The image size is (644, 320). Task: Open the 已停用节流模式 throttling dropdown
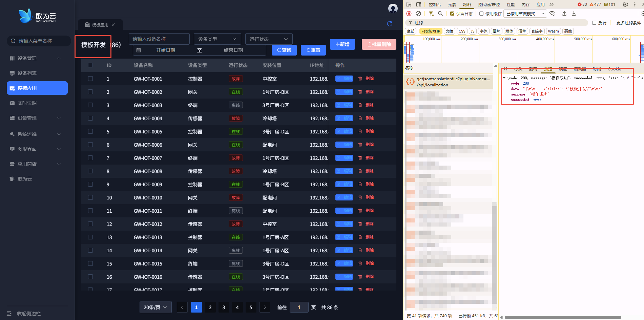(525, 14)
